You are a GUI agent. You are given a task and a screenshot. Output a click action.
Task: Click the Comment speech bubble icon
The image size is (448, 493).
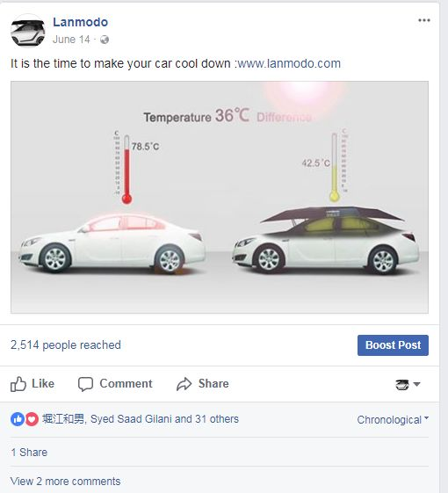pyautogui.click(x=85, y=384)
